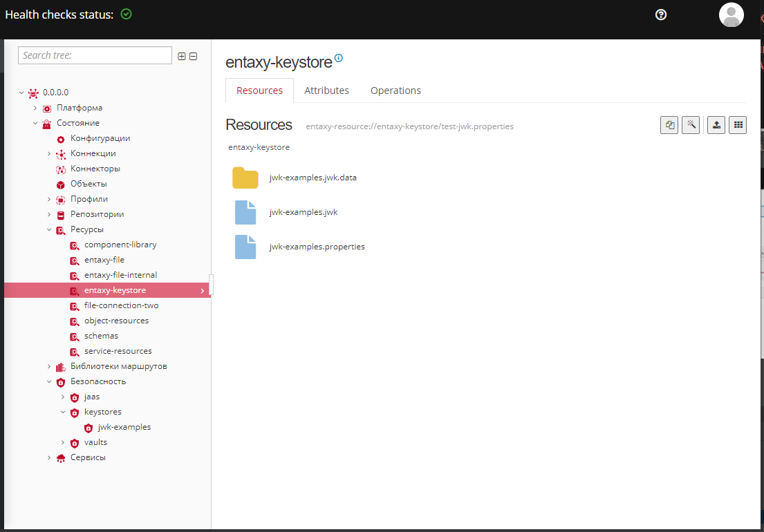
Task: Expand all tree nodes with plus icon
Action: pos(182,57)
